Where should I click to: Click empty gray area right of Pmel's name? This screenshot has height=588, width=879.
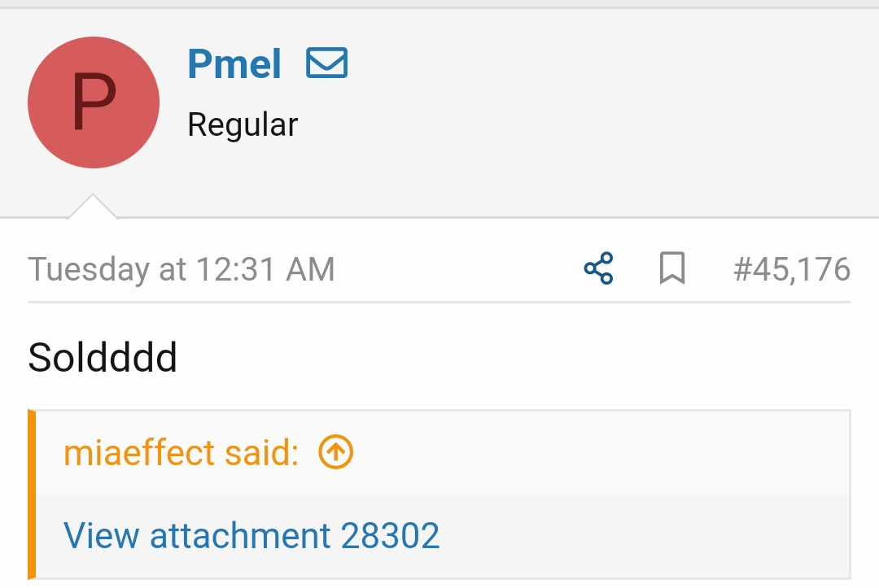[x=610, y=65]
